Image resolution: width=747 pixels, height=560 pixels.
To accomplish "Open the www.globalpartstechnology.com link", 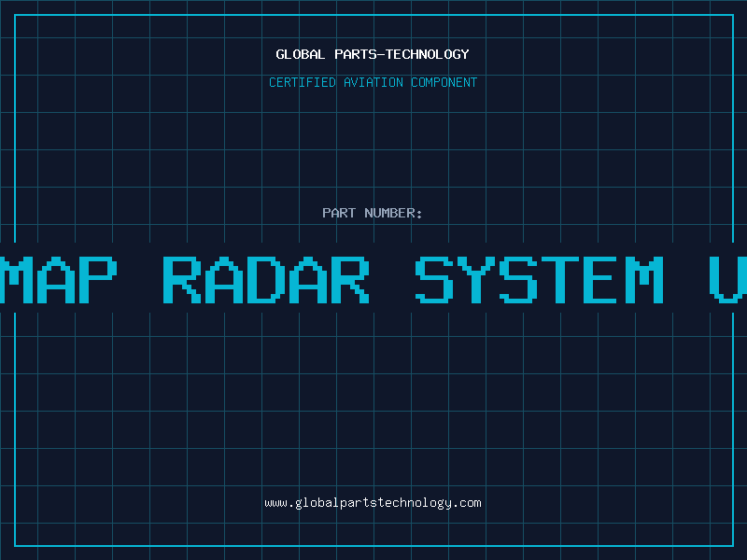I will (x=373, y=503).
